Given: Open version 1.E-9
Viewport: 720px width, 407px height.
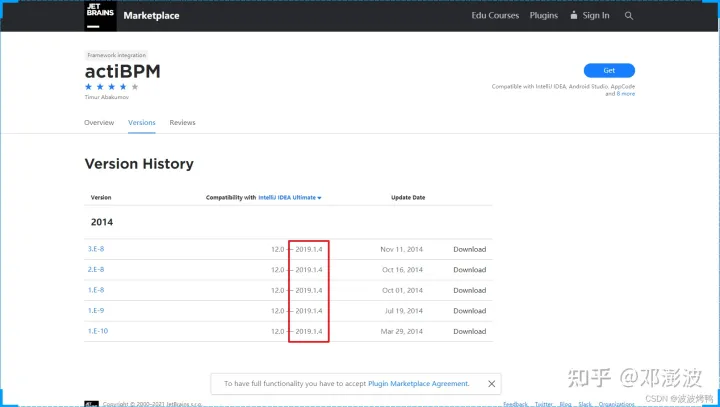Looking at the screenshot, I should [x=96, y=311].
